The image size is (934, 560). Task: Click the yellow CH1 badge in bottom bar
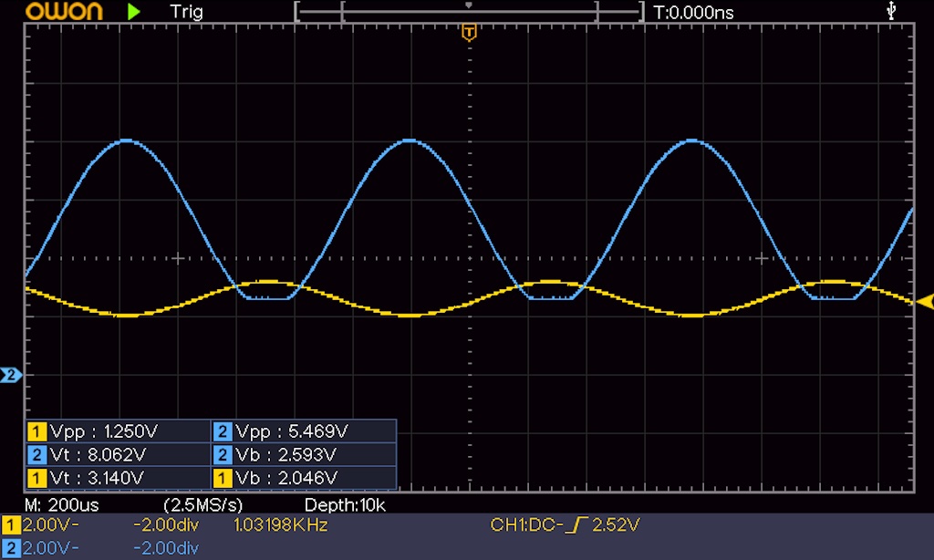click(11, 525)
